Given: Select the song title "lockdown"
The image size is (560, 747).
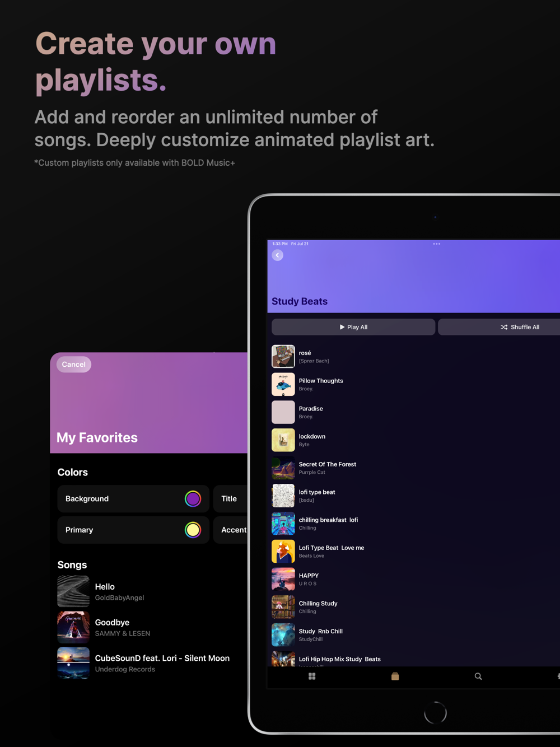Looking at the screenshot, I should pyautogui.click(x=312, y=437).
